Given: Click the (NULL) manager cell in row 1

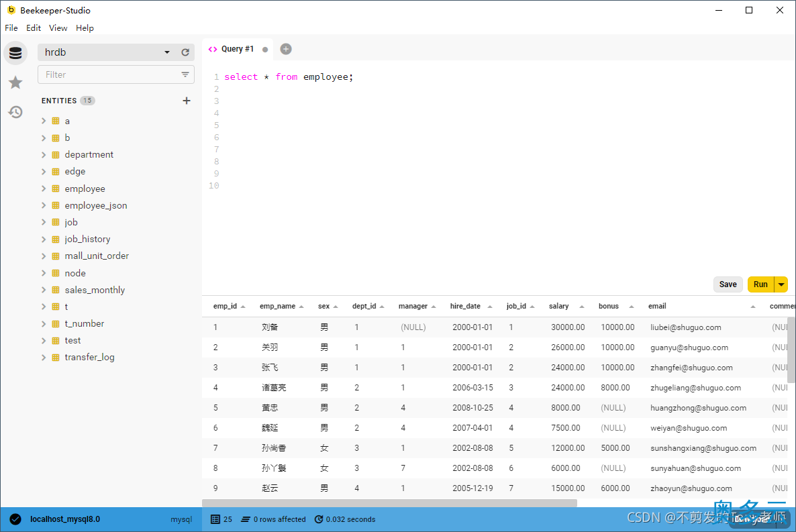Looking at the screenshot, I should tap(413, 327).
